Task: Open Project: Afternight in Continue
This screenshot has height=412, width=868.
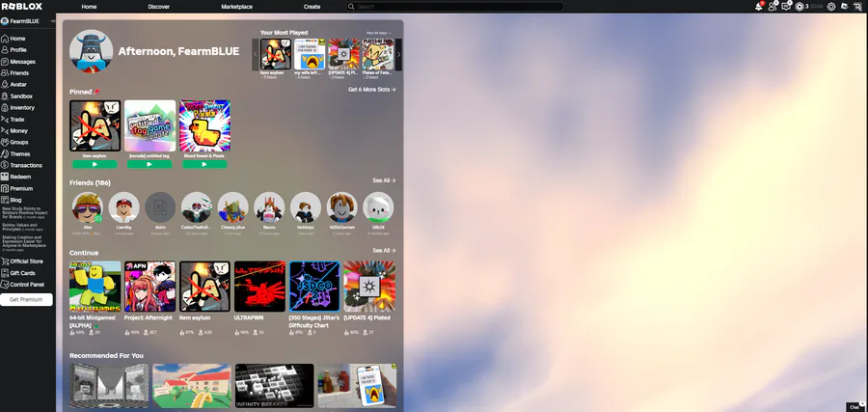Action: coord(150,287)
